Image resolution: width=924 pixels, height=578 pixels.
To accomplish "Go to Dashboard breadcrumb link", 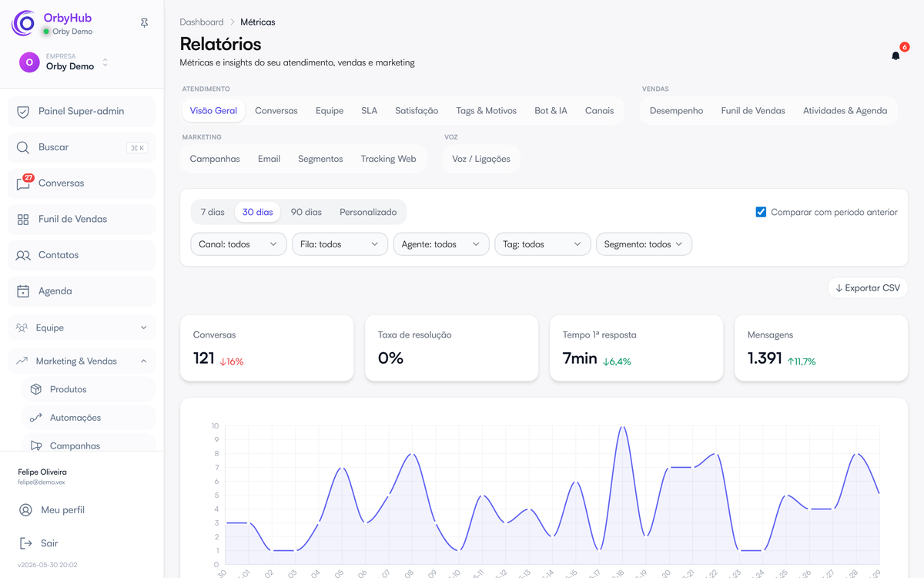I will (x=202, y=22).
